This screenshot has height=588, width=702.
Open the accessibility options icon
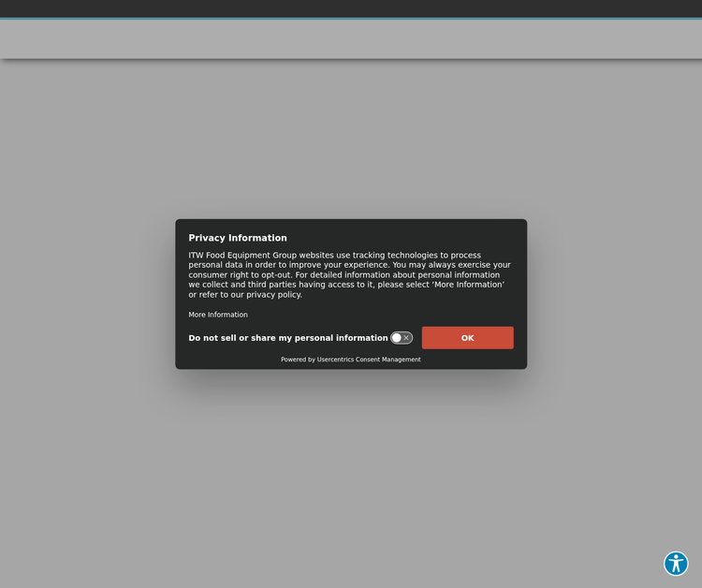pos(676,564)
